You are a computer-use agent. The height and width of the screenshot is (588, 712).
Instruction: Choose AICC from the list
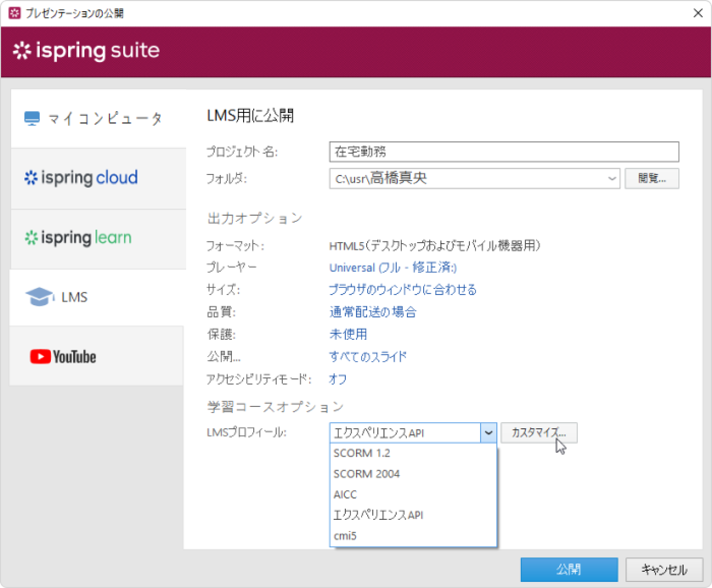point(413,494)
